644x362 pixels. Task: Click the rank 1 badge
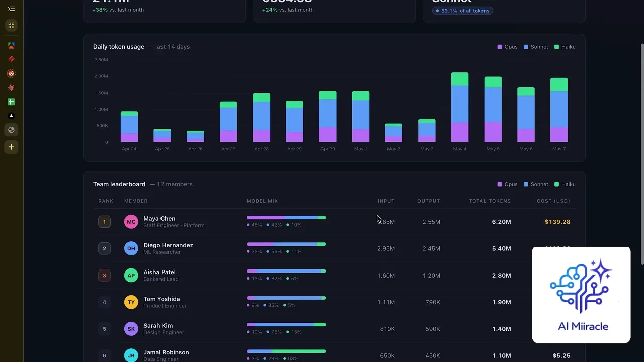tap(104, 222)
